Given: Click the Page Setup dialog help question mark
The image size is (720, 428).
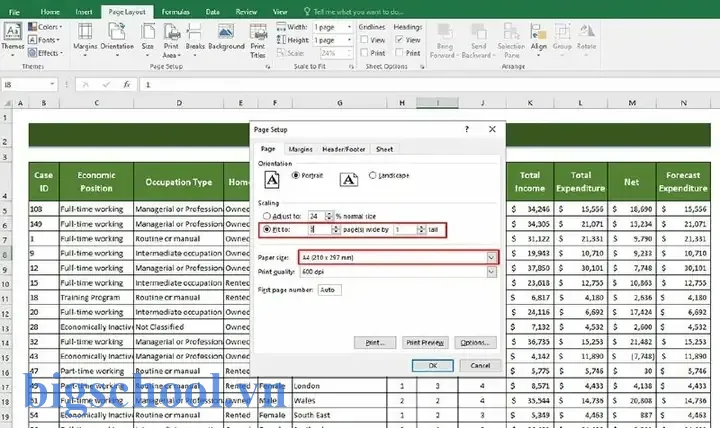Looking at the screenshot, I should coord(467,129).
